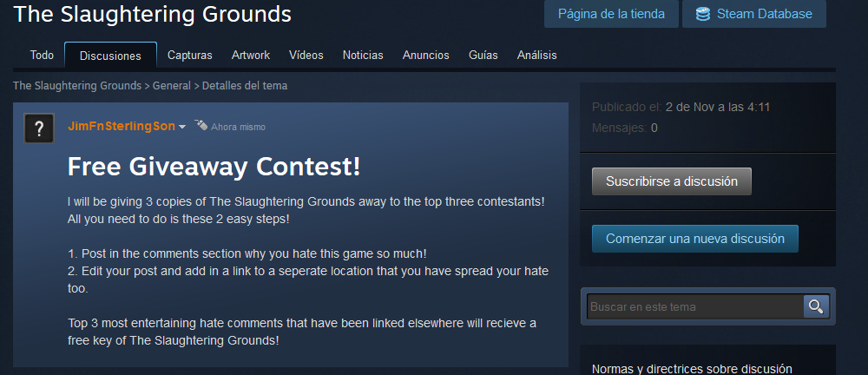Expand the JimFnSterlingSon username dropdown arrow
The image size is (868, 375).
tap(181, 127)
